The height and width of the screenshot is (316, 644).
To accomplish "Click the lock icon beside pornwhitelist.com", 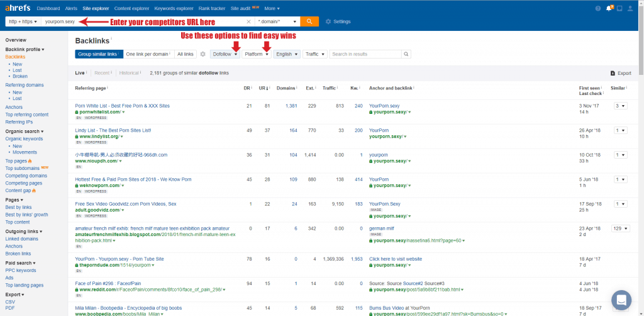I will click(76, 112).
